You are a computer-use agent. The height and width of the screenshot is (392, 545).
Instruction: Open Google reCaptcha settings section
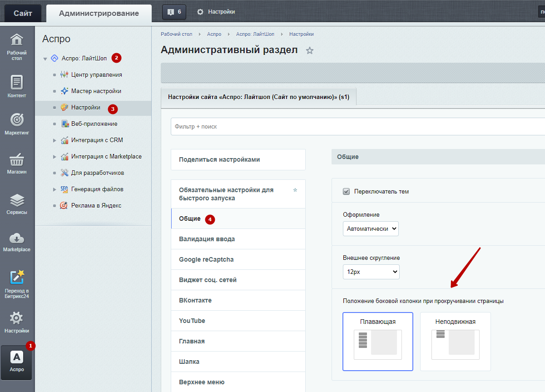coord(238,259)
